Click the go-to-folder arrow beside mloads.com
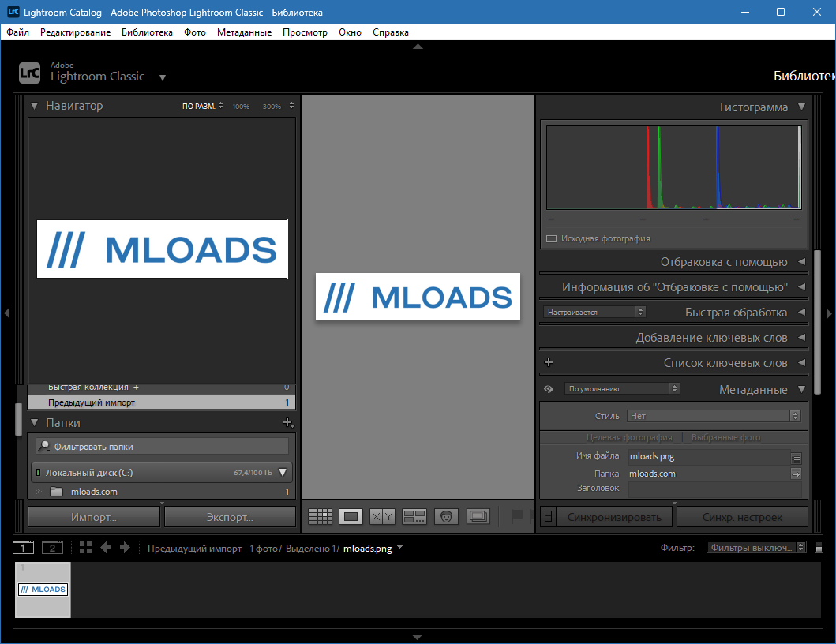 pos(796,474)
